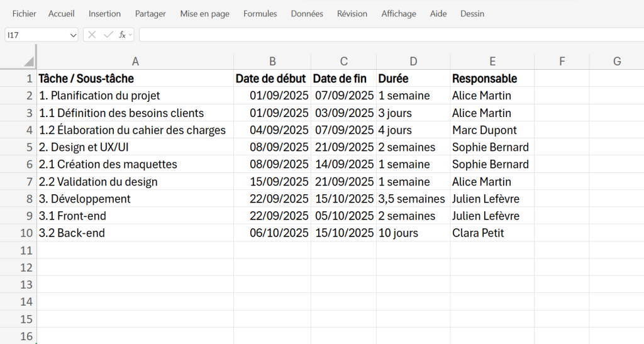This screenshot has height=344, width=644.
Task: Select column D header
Action: click(413, 61)
